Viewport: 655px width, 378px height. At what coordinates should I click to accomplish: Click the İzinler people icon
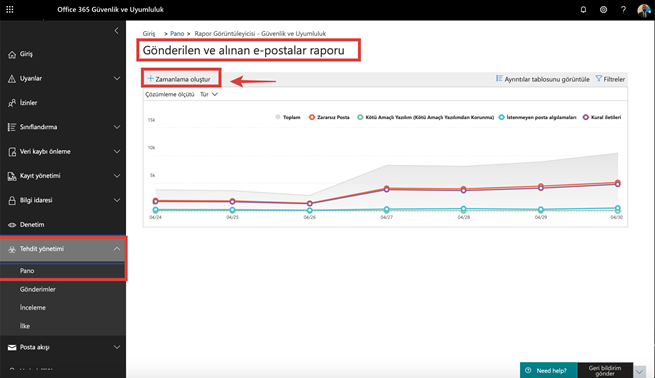pyautogui.click(x=12, y=103)
